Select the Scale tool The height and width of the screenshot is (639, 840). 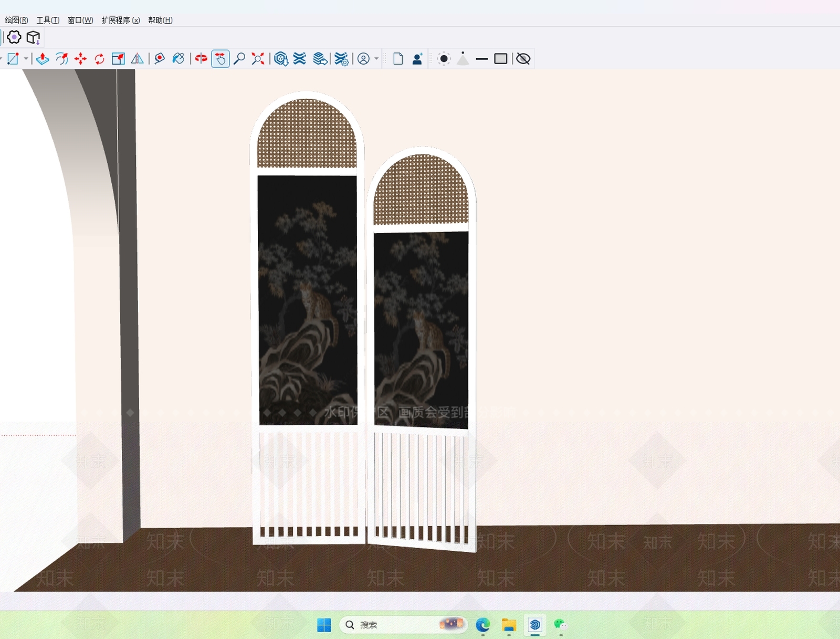click(118, 59)
